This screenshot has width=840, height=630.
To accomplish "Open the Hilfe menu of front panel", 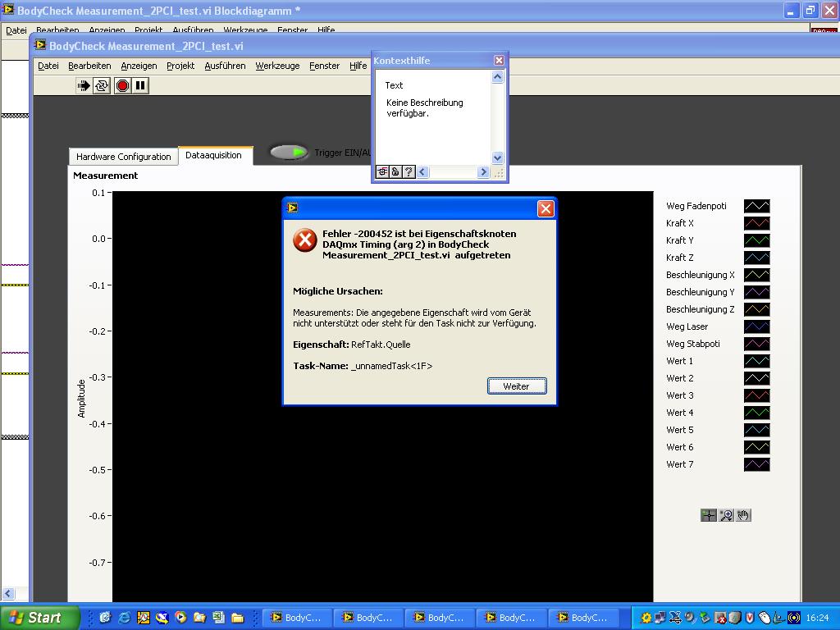I will (358, 66).
